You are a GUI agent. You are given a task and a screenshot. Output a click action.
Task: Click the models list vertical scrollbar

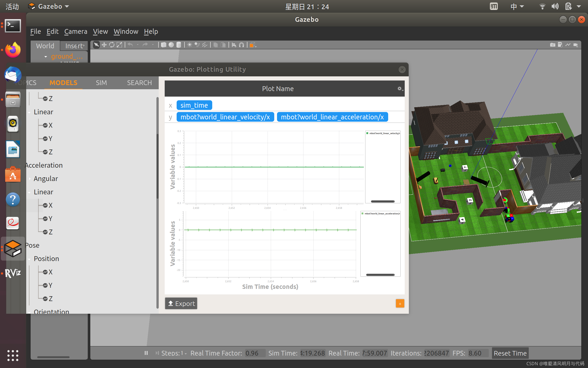157,167
